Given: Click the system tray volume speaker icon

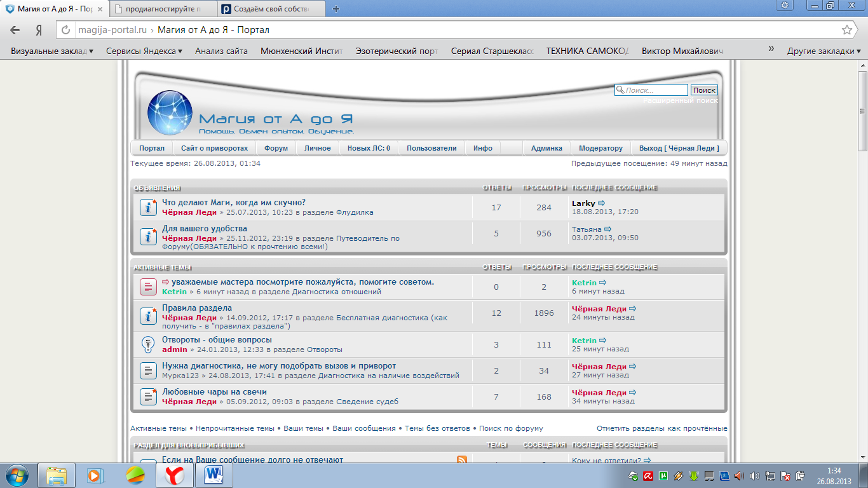Looking at the screenshot, I should coord(754,475).
